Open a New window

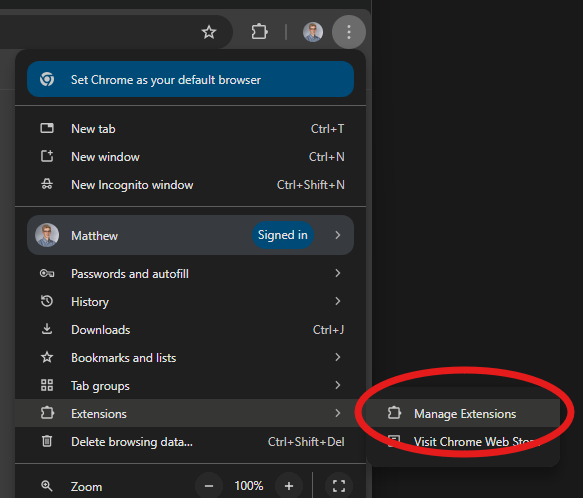click(190, 157)
